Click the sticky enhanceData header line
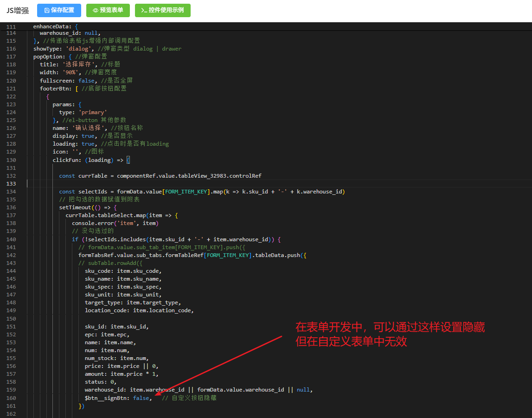Image resolution: width=532 pixels, height=418 pixels. 56,27
